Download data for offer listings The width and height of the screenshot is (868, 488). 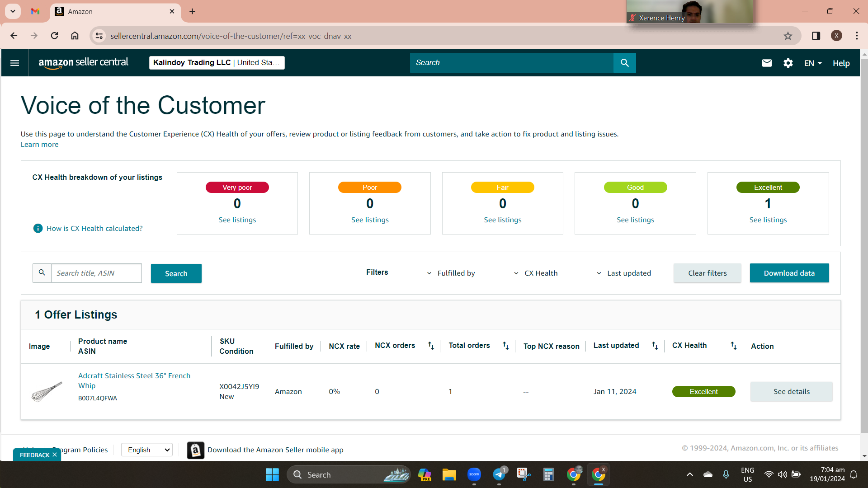[x=789, y=273]
